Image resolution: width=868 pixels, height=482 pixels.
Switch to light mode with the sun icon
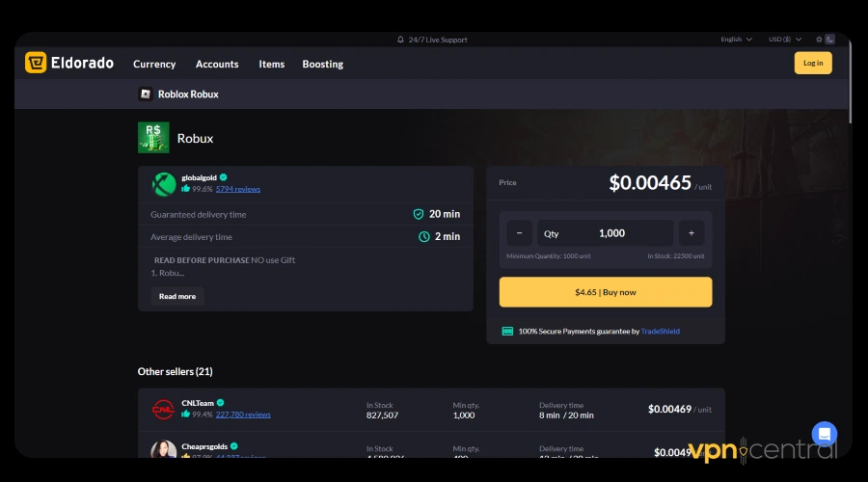point(819,40)
